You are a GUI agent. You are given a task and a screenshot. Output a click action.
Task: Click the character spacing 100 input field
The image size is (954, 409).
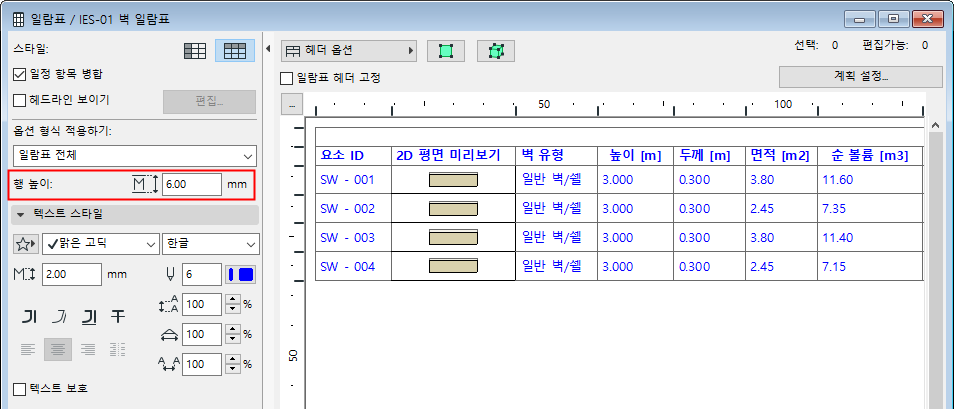[202, 364]
